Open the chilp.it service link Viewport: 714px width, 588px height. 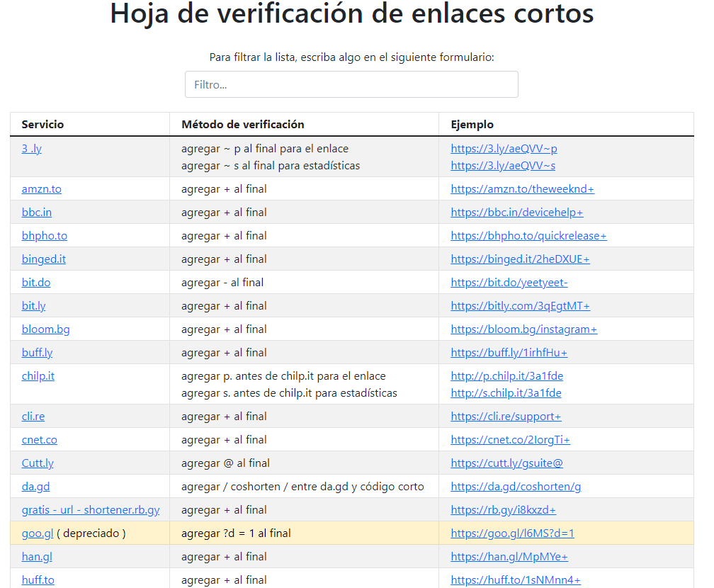[x=38, y=375]
